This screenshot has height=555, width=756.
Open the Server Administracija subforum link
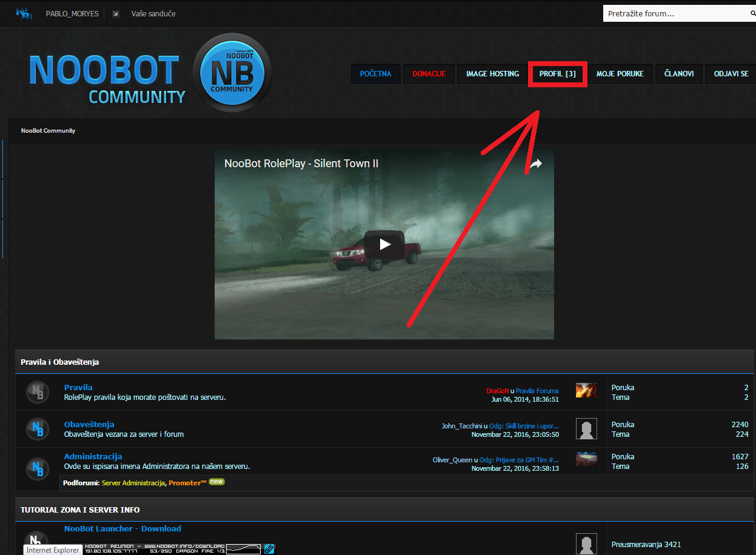click(133, 483)
